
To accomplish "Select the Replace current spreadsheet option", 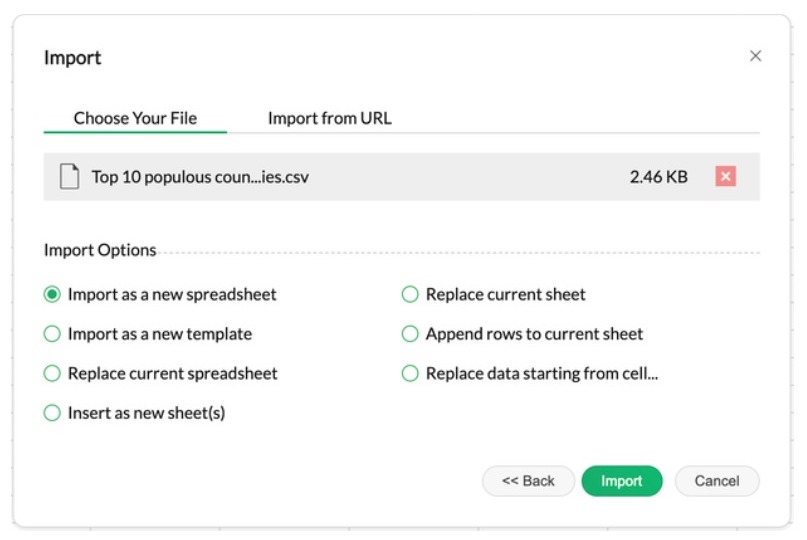I will [x=53, y=373].
